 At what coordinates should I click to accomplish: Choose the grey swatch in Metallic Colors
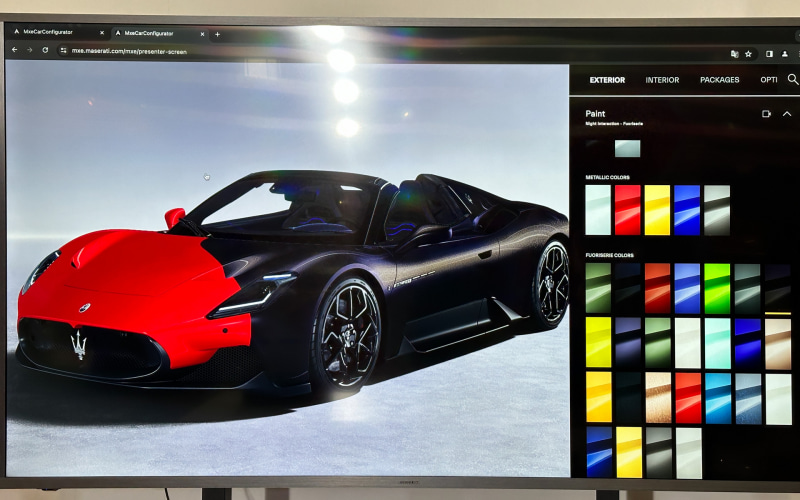pos(717,210)
